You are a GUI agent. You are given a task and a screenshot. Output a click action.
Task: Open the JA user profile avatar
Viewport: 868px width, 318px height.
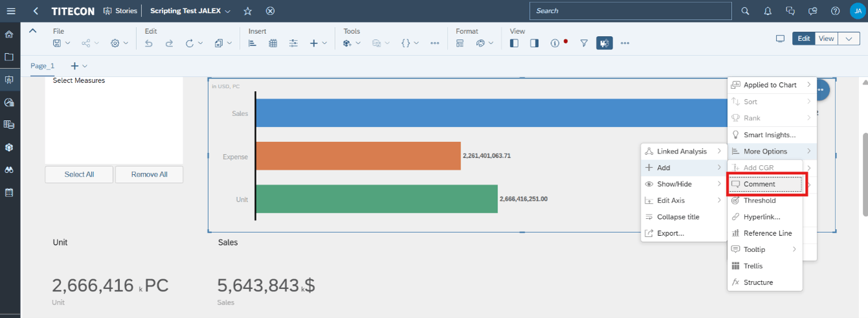tap(858, 11)
